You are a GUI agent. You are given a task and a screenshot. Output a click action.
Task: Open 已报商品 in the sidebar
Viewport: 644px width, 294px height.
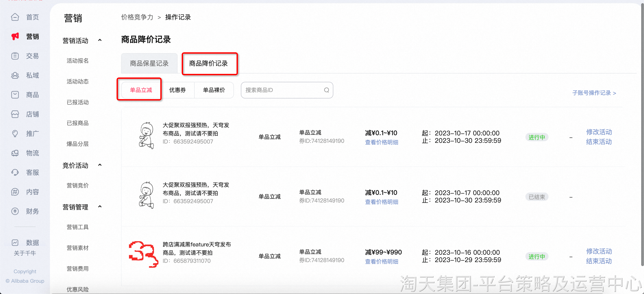point(78,123)
